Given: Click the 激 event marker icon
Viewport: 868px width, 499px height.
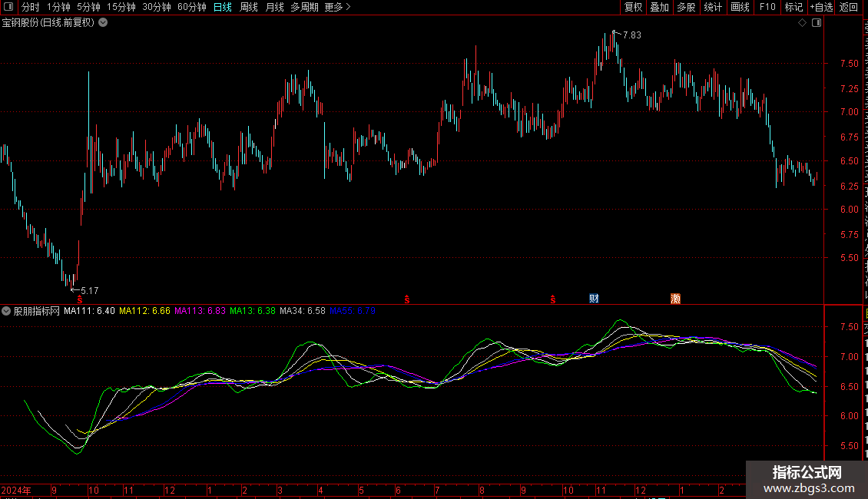Looking at the screenshot, I should tap(675, 299).
